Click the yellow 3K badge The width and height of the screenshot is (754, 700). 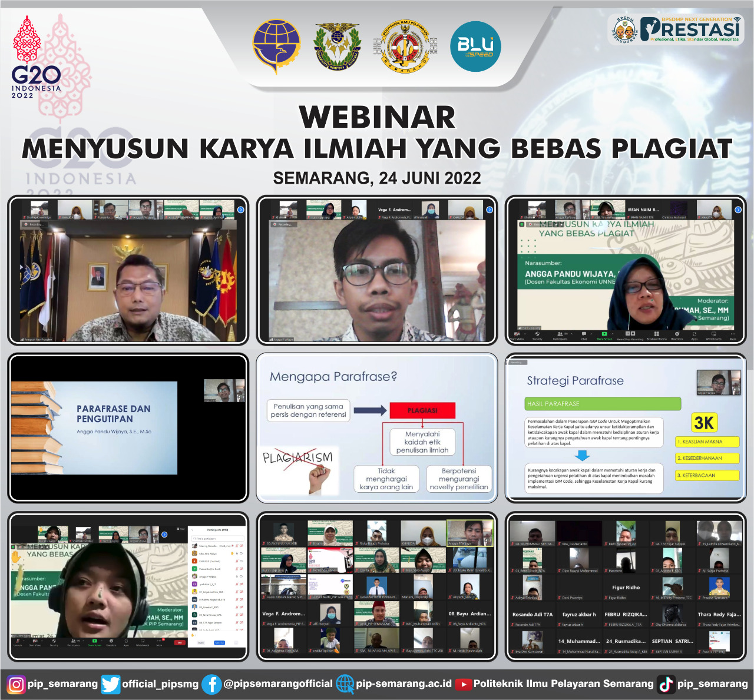(705, 423)
